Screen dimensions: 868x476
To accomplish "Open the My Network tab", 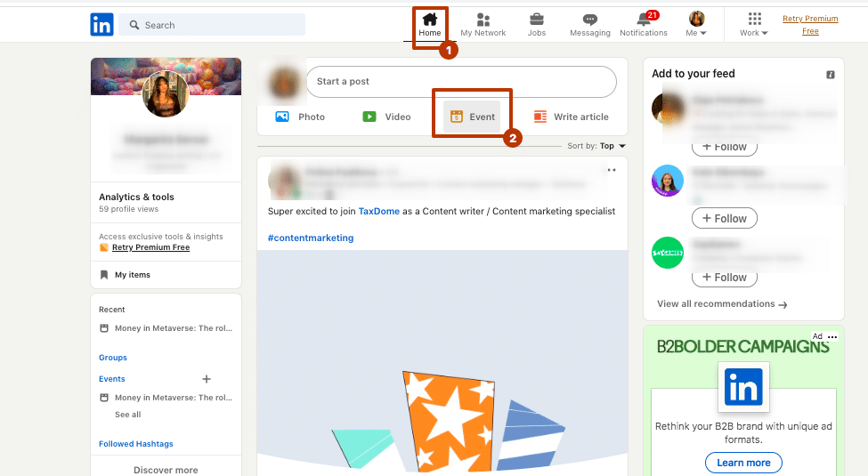I will pos(483,26).
